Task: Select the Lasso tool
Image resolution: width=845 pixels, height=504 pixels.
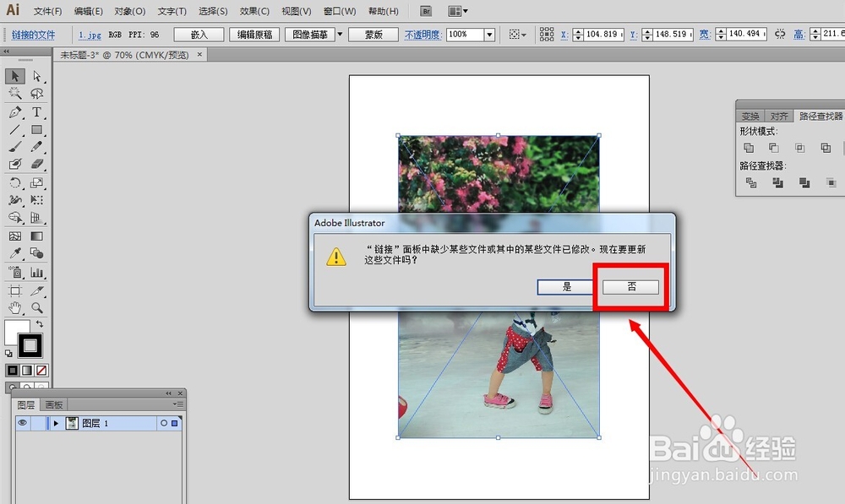Action: (36, 94)
